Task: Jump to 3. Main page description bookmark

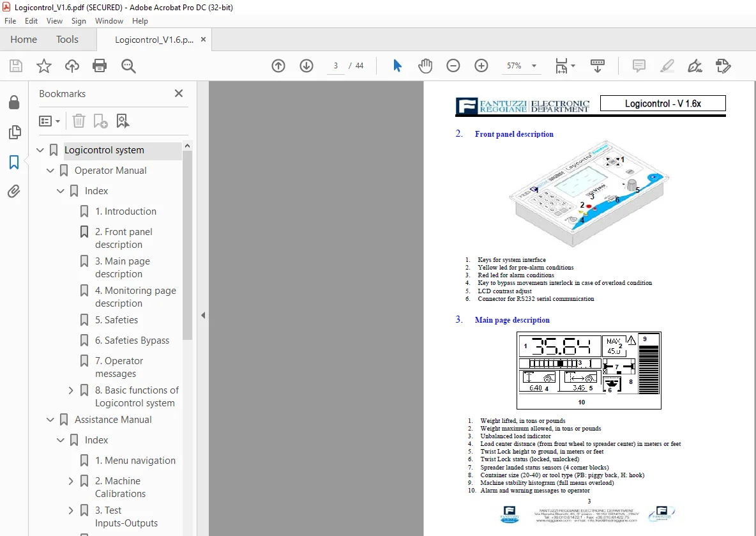Action: click(x=123, y=267)
